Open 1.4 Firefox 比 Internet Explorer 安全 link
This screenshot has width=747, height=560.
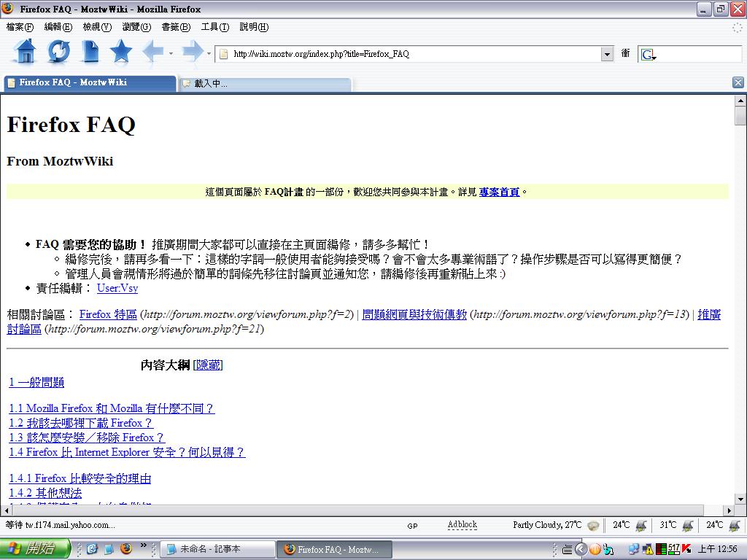(127, 452)
